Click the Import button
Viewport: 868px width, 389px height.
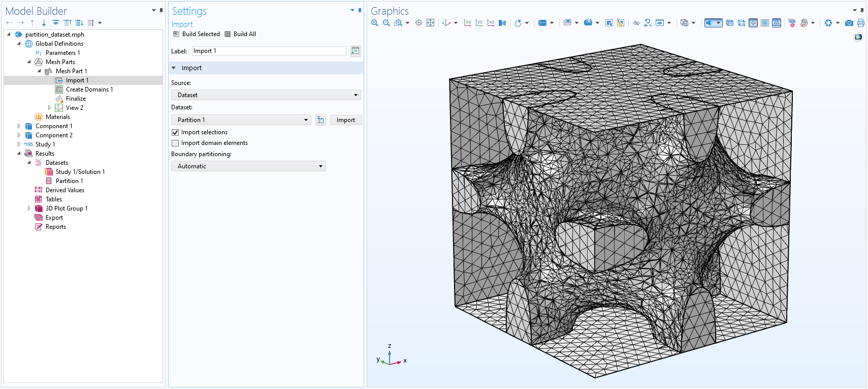click(x=345, y=120)
